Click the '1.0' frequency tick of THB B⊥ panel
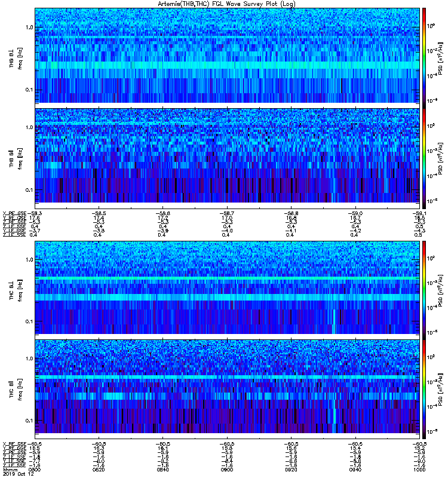Viewport: 448px width, 478px height. [x=29, y=27]
